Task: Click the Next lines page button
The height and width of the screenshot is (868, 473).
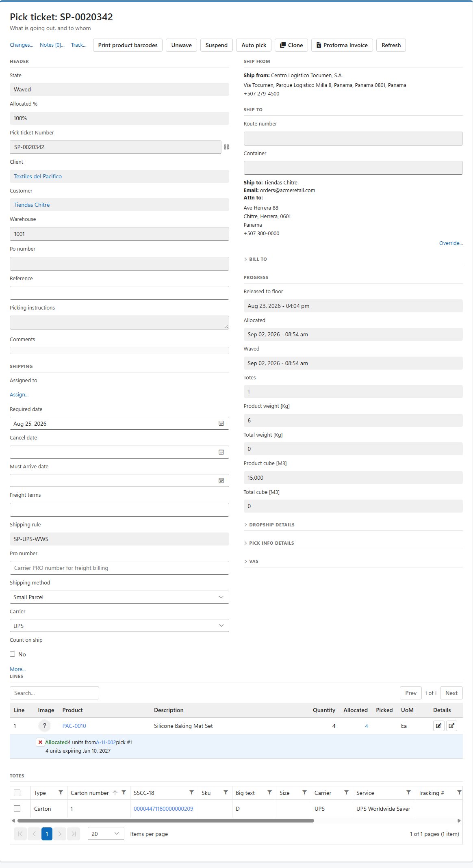Action: click(451, 693)
